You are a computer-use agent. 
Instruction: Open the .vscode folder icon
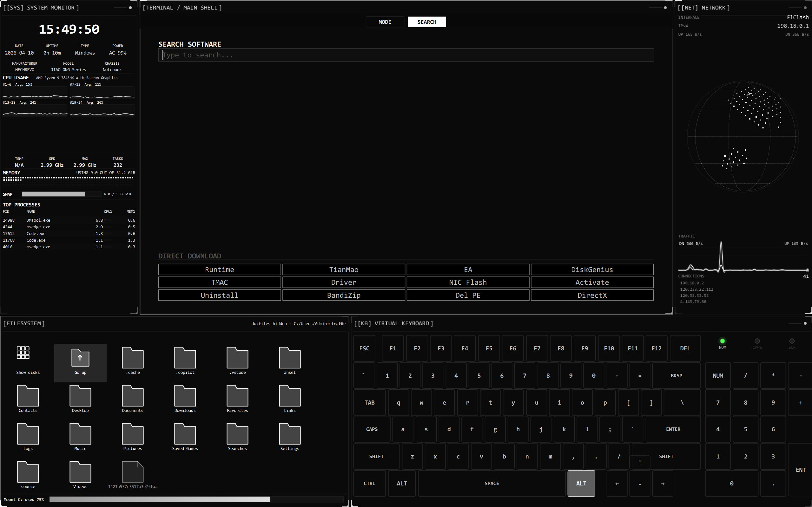[237, 358]
